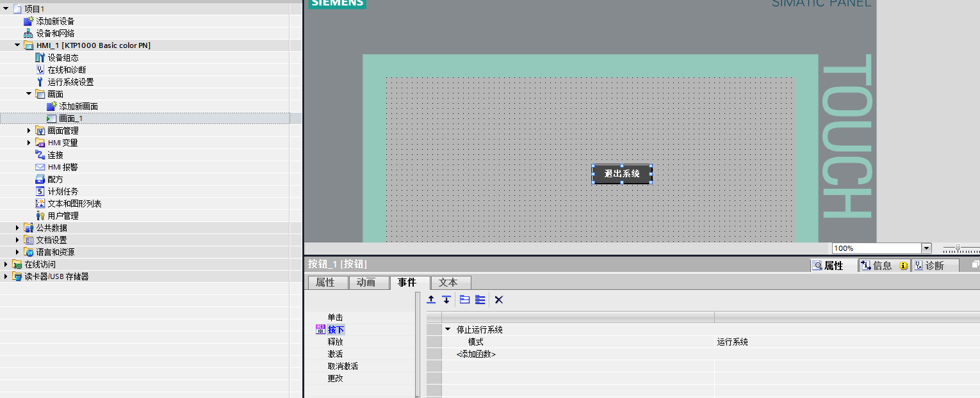Expand the HMI 变量 folder
This screenshot has width=980, height=398.
click(29, 143)
